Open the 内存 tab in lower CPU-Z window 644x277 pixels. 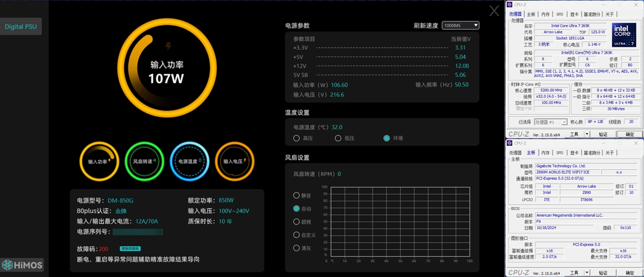coord(545,153)
